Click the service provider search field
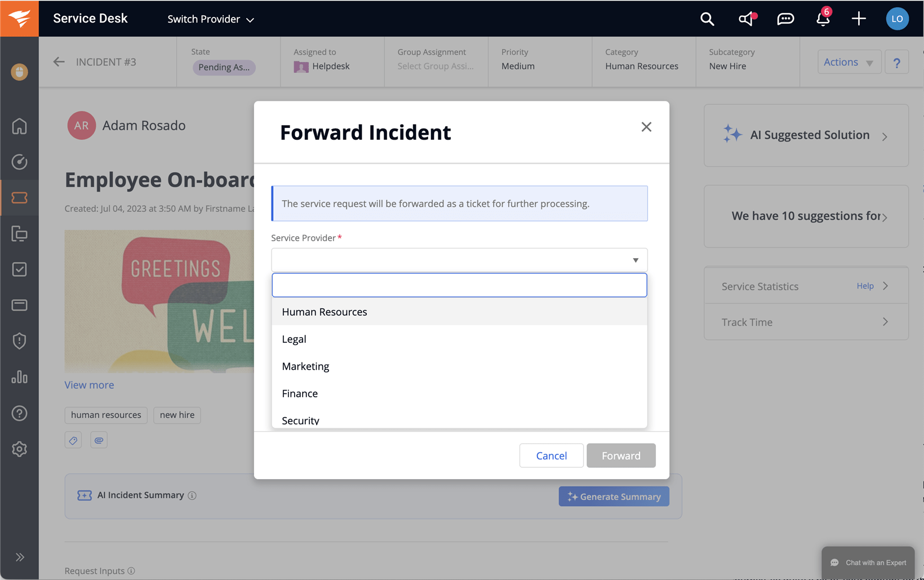924x580 pixels. [x=459, y=285]
